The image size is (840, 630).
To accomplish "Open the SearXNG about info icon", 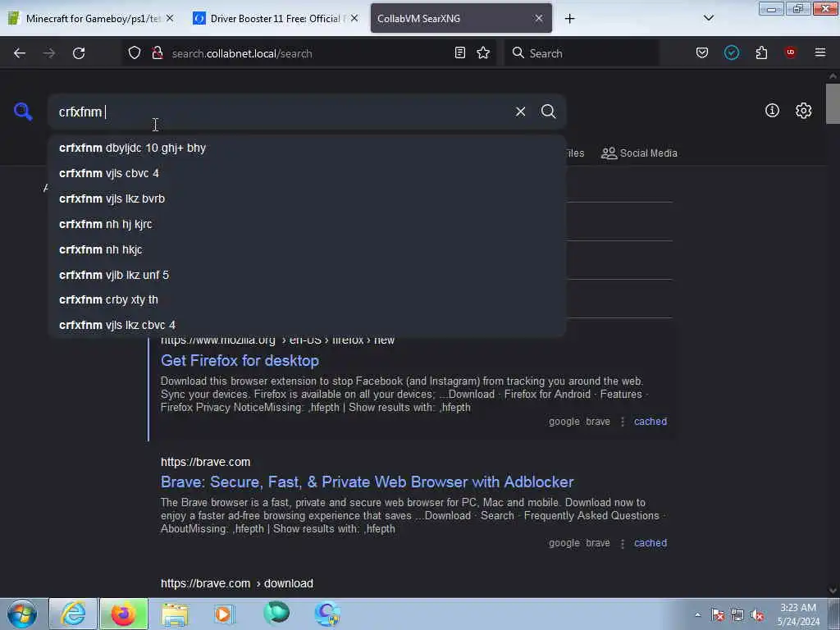I will pos(772,111).
